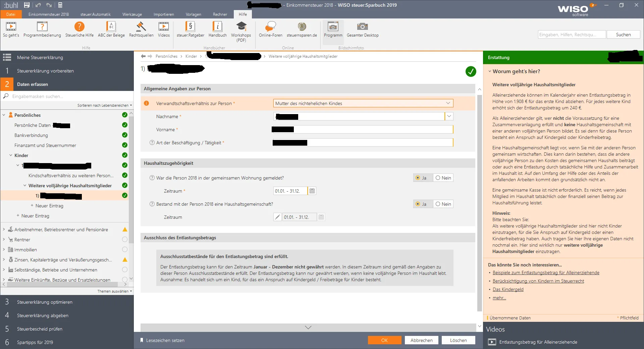The width and height of the screenshot is (644, 349).
Task: Open ABC der Belege icon
Action: point(111,27)
